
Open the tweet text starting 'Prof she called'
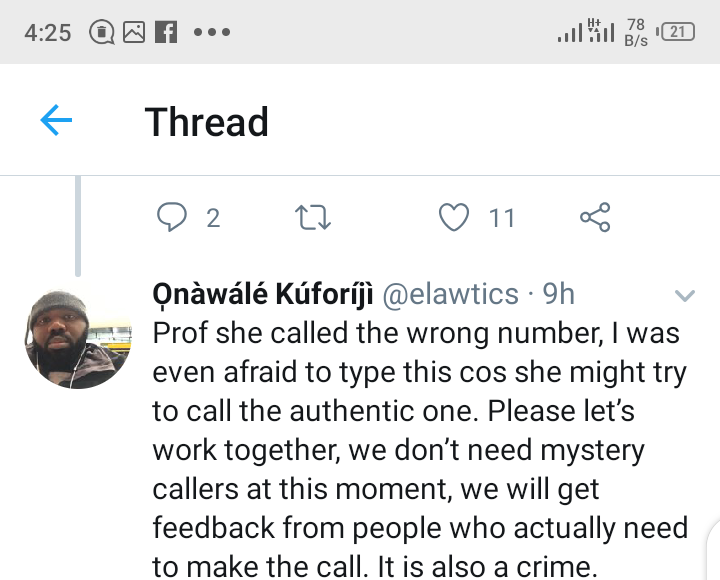(420, 449)
